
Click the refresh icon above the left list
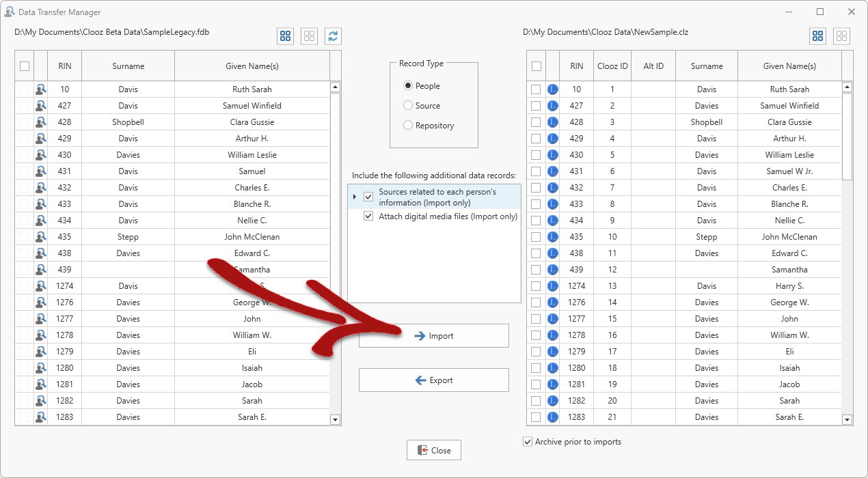[333, 36]
